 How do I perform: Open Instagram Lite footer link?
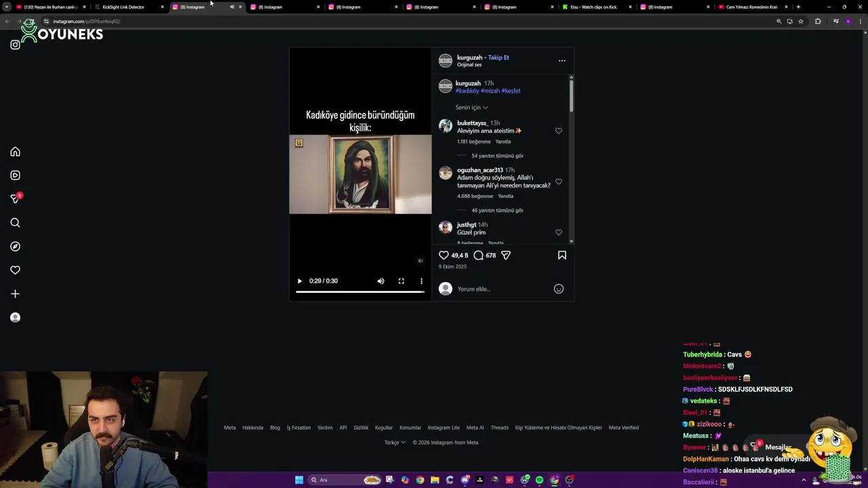443,428
